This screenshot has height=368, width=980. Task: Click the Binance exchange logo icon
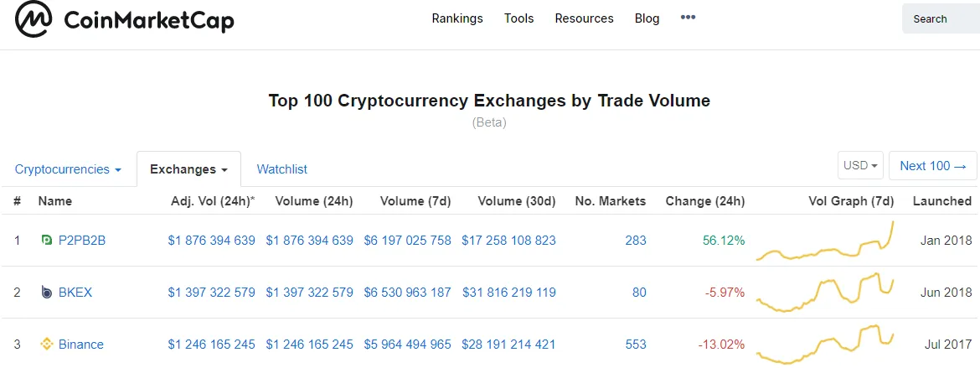[46, 345]
